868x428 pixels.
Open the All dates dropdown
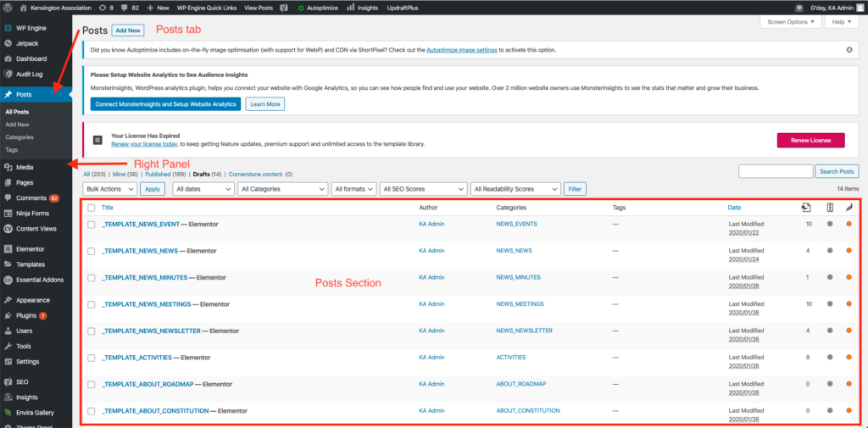click(203, 189)
